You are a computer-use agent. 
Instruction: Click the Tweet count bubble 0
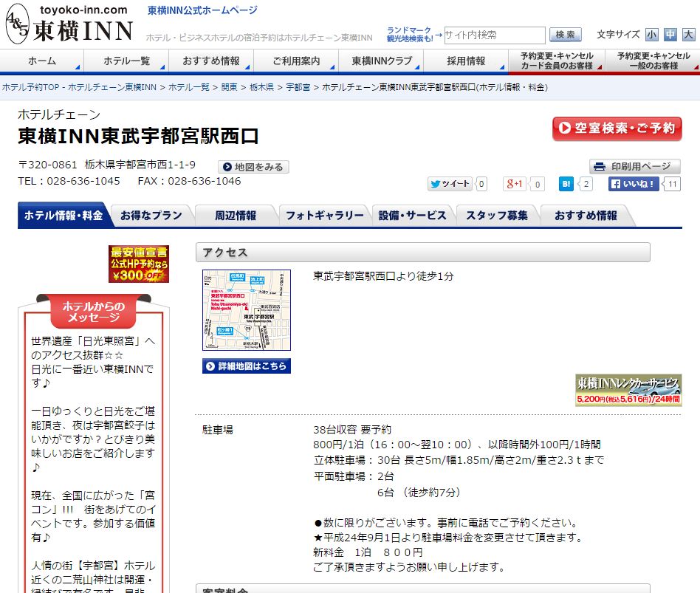481,184
